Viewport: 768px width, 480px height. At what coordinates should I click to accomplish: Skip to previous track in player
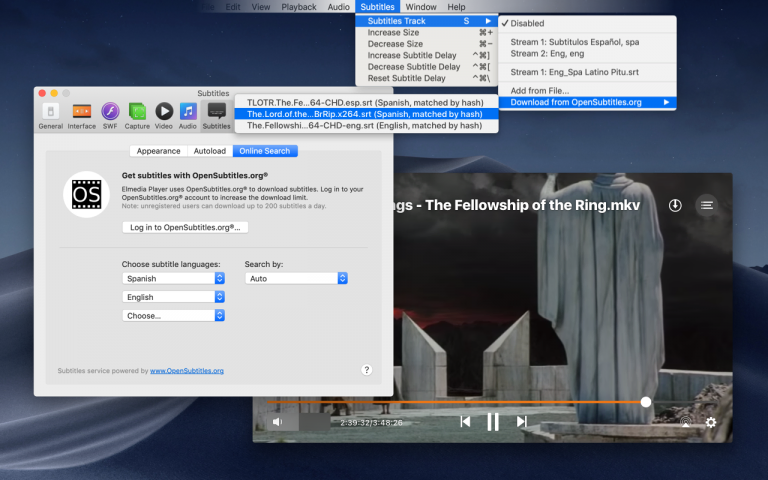coord(465,421)
